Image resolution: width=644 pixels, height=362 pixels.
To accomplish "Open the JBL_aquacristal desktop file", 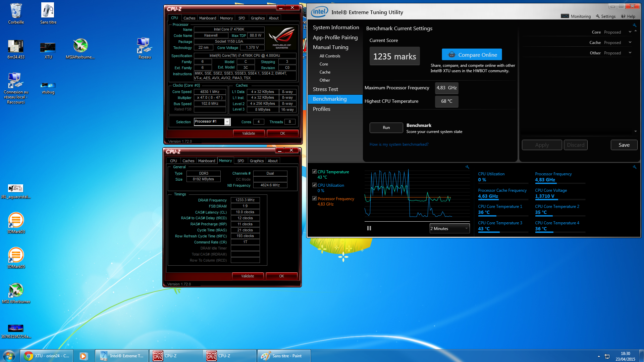I will (x=16, y=191).
